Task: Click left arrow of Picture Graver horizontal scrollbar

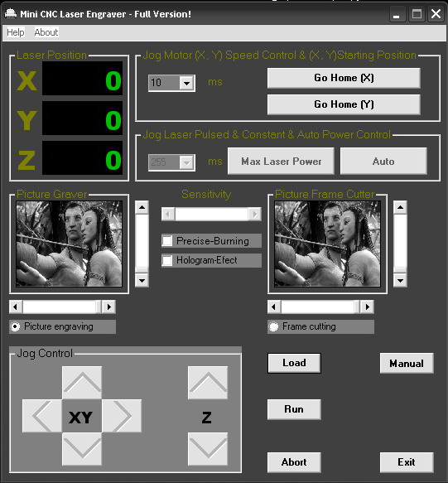Action: pos(16,307)
